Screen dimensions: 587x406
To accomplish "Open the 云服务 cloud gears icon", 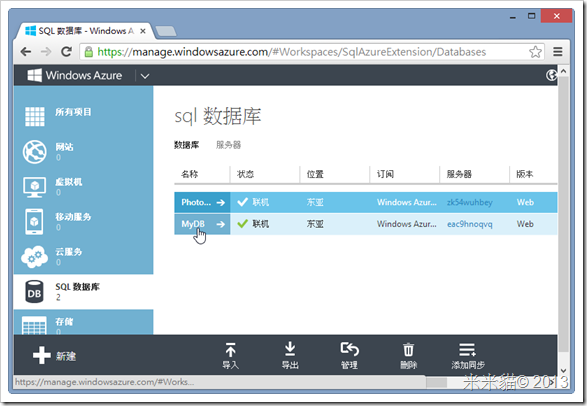I will tap(34, 257).
